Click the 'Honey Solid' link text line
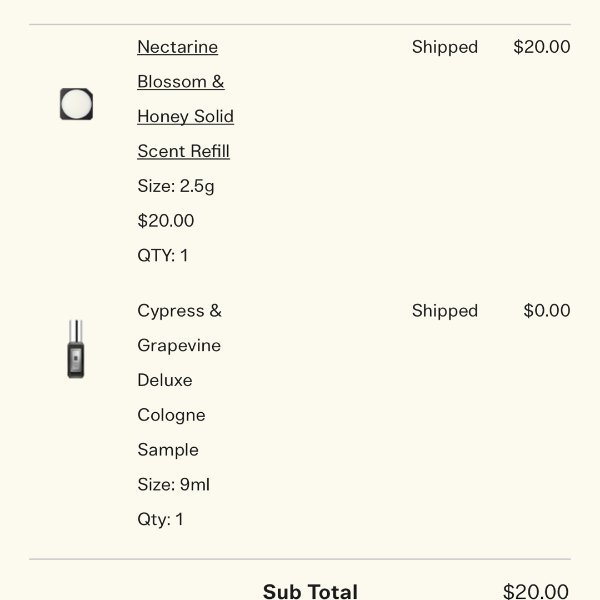Viewport: 600px width, 600px height. point(186,116)
